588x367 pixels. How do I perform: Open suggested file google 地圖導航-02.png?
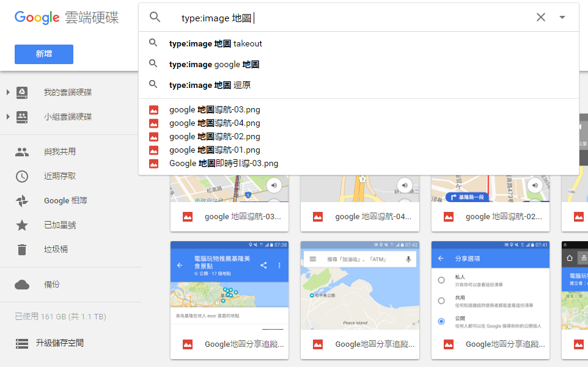(359, 137)
